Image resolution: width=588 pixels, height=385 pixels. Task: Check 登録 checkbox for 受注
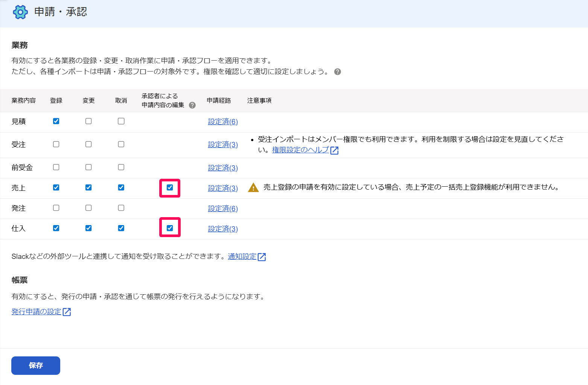tap(56, 144)
